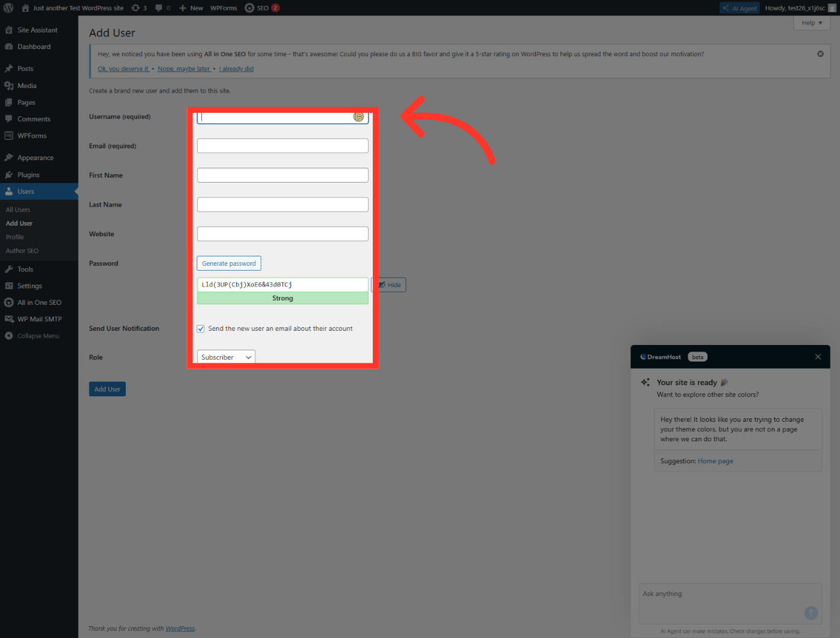Select the Add User submenu item
Screen dimensions: 840x638
[x=19, y=223]
